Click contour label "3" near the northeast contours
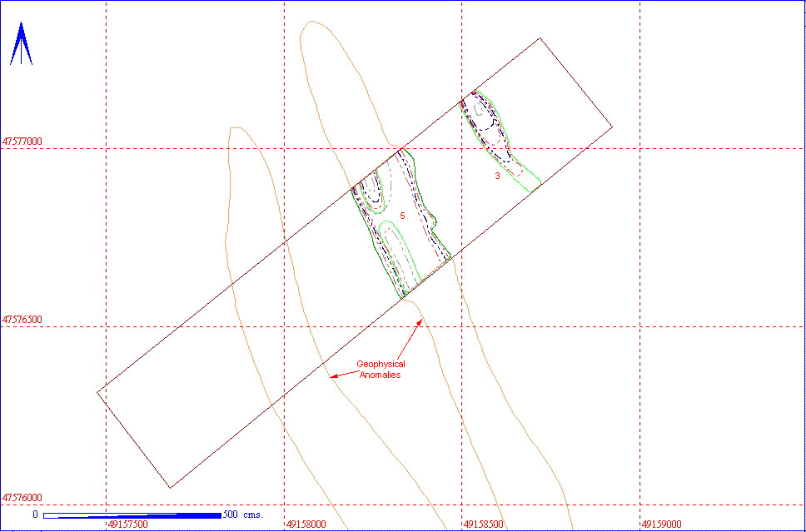806x532 pixels. pos(497,176)
